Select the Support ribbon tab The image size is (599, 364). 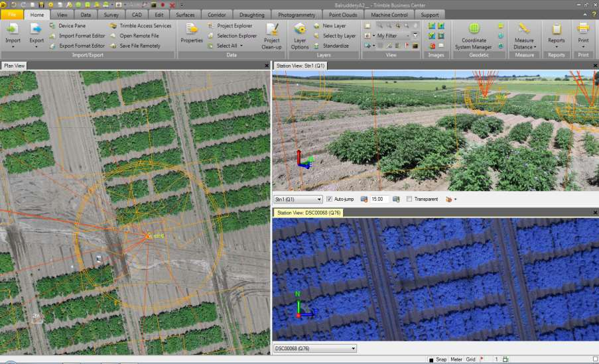[430, 15]
